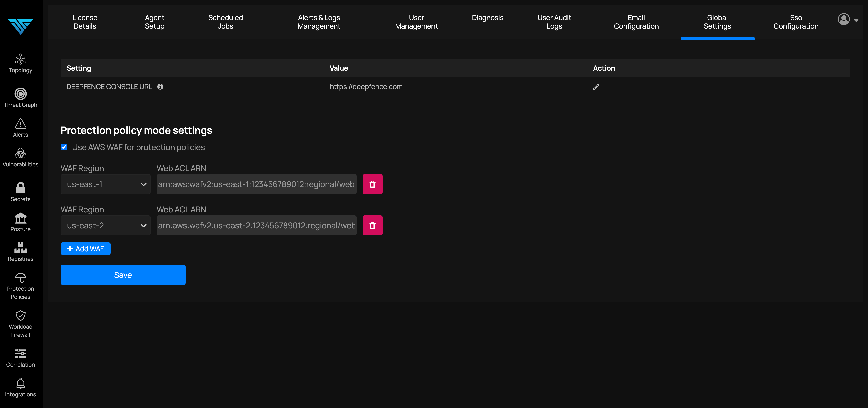Screen dimensions: 868x408
Task: Open the Threat Graph page
Action: [20, 98]
